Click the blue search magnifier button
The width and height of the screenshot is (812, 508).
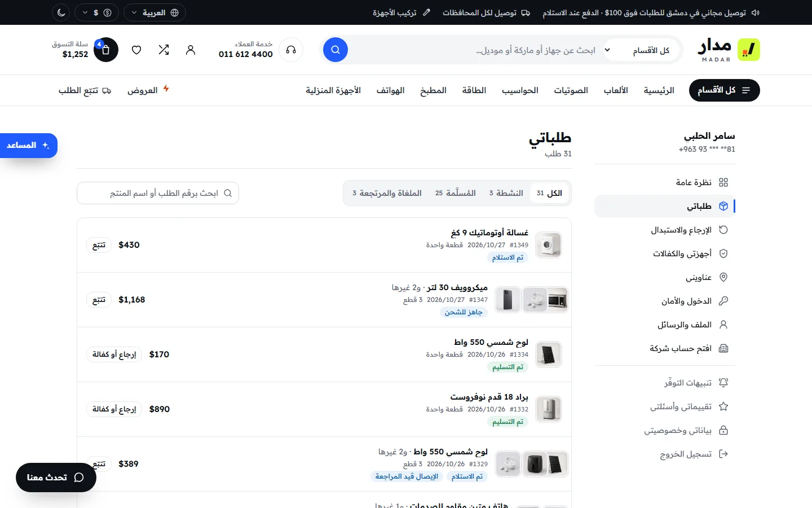(336, 50)
